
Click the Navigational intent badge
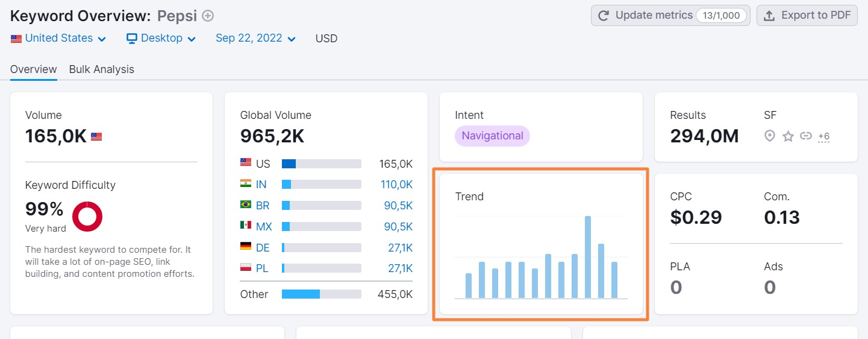tap(492, 136)
